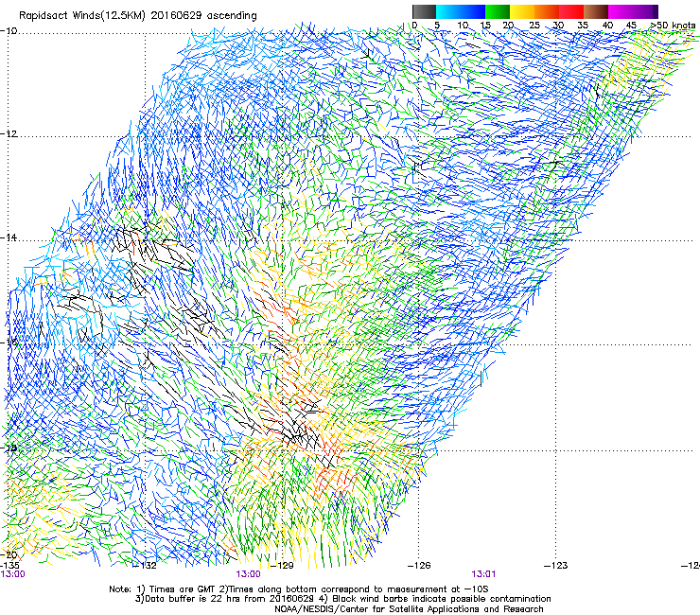
Task: Click the blue 10-15 knots color swatch
Action: tap(473, 11)
